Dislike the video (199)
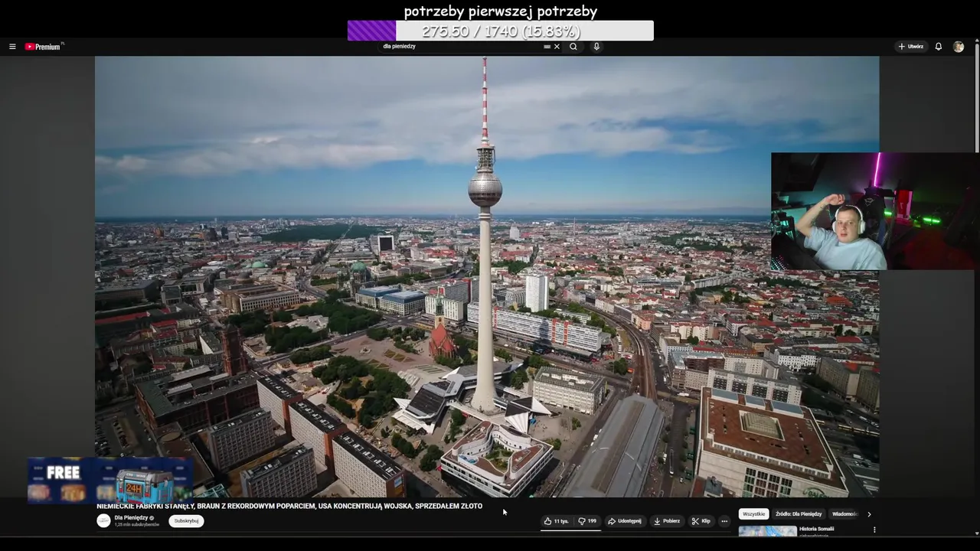The image size is (980, 551). click(587, 521)
